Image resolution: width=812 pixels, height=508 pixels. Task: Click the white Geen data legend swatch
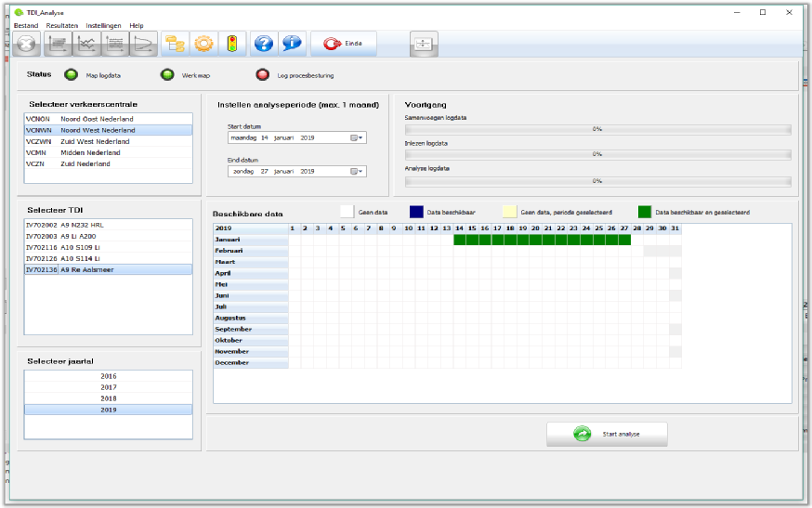click(347, 212)
